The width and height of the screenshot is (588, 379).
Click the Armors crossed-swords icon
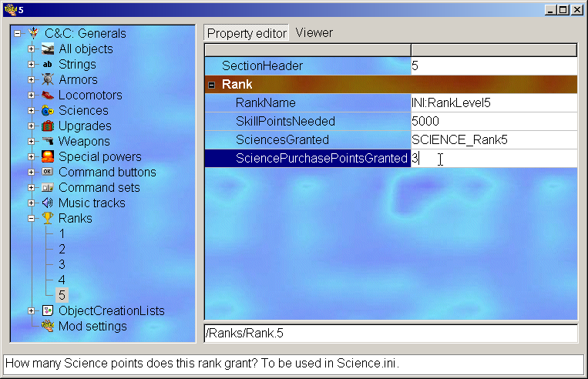[48, 79]
